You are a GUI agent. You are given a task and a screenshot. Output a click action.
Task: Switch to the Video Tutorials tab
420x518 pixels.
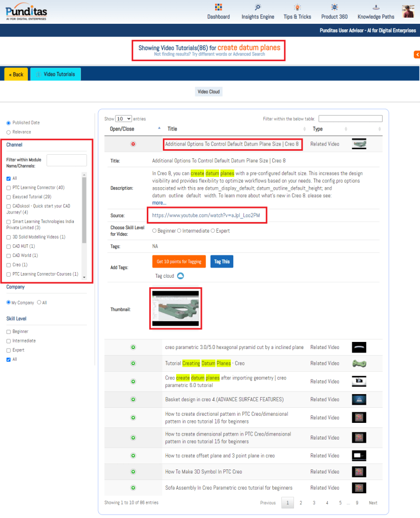(56, 74)
